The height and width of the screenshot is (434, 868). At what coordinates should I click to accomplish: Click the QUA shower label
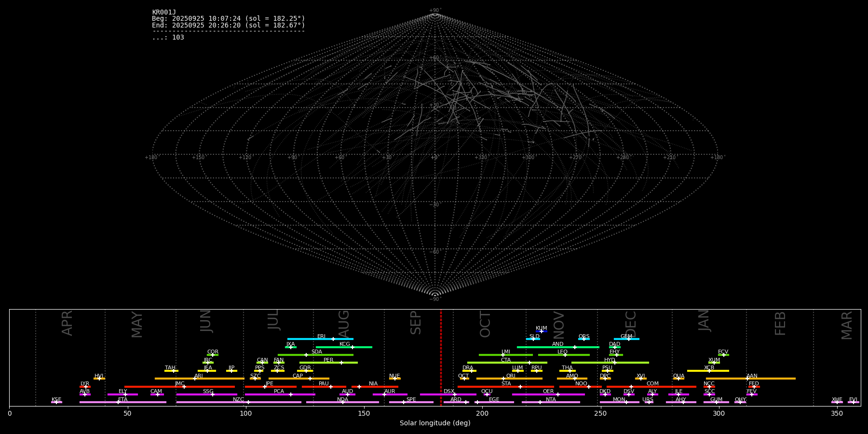click(x=678, y=376)
